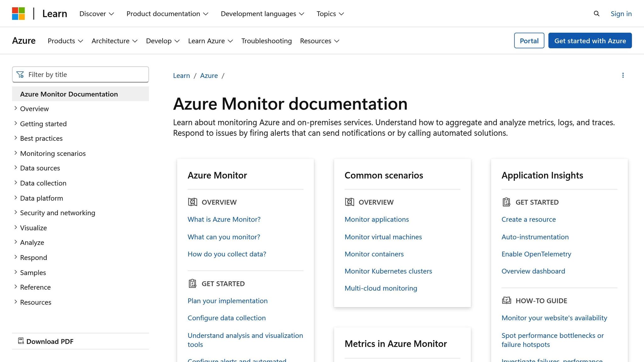Viewport: 644px width, 362px height.
Task: Open Understand analysis and visualization tools link
Action: click(245, 340)
